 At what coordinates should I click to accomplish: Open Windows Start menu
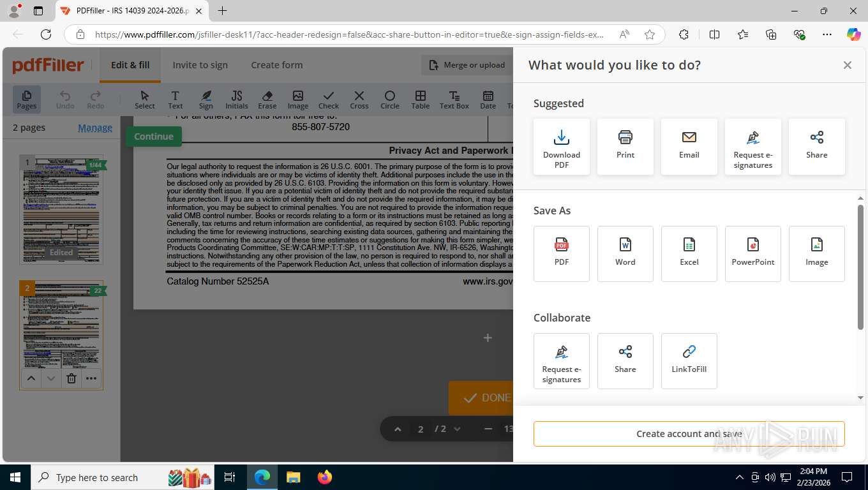tap(15, 477)
